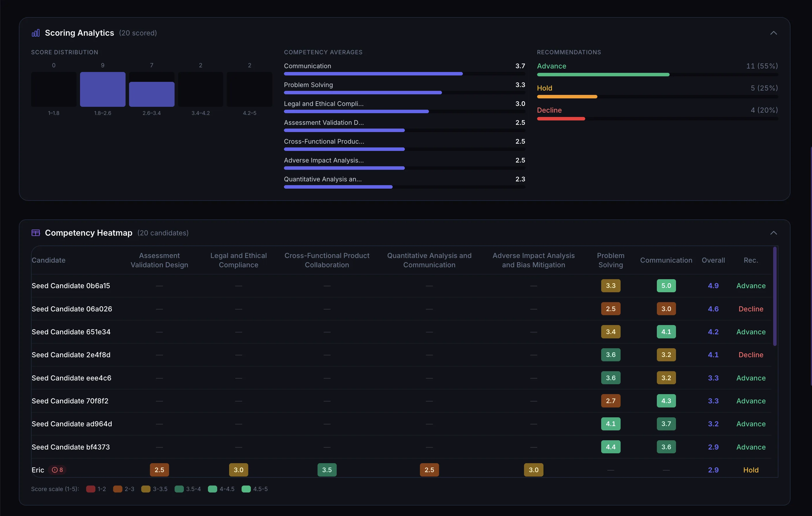Click the 4.5-5 legend swatch
812x516 pixels.
coord(246,489)
